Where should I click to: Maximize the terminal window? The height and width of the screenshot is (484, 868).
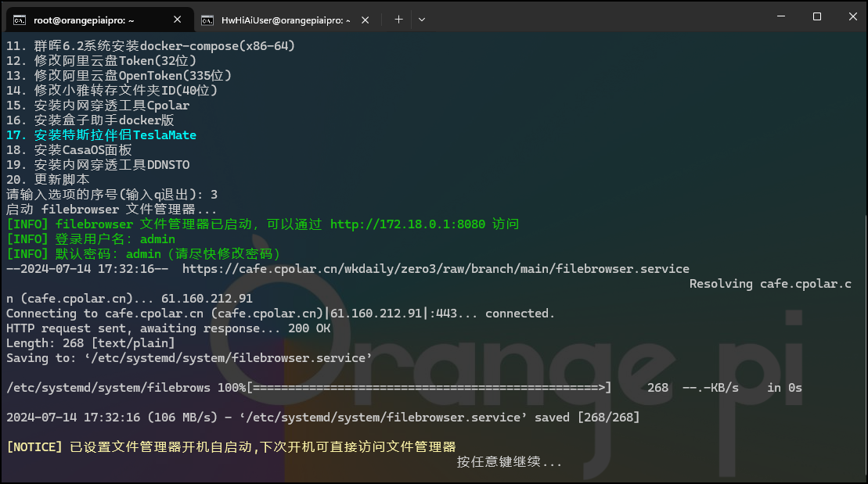click(816, 16)
